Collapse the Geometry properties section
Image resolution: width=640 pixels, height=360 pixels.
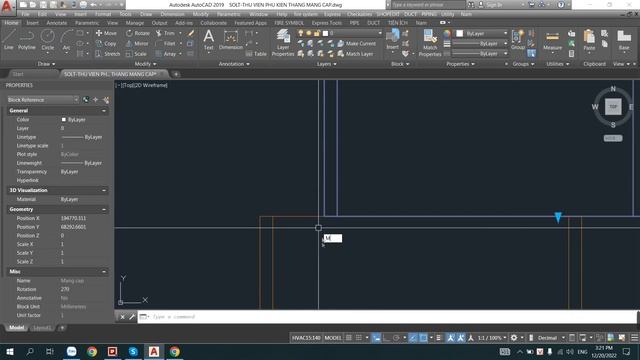[104, 209]
